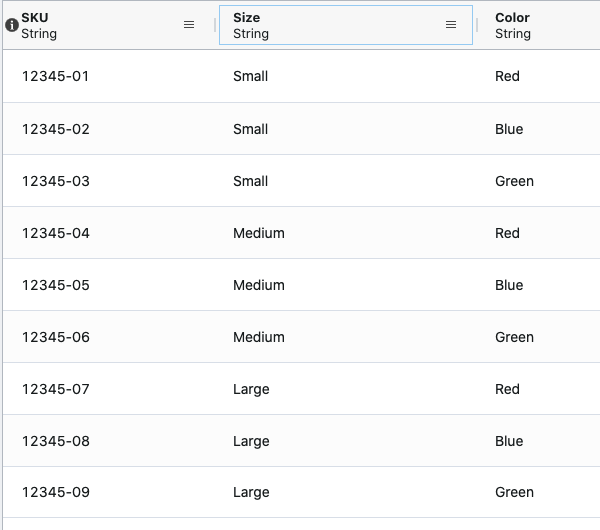Select the Green color cell for 12345-06
This screenshot has width=600, height=530.
[x=514, y=337]
